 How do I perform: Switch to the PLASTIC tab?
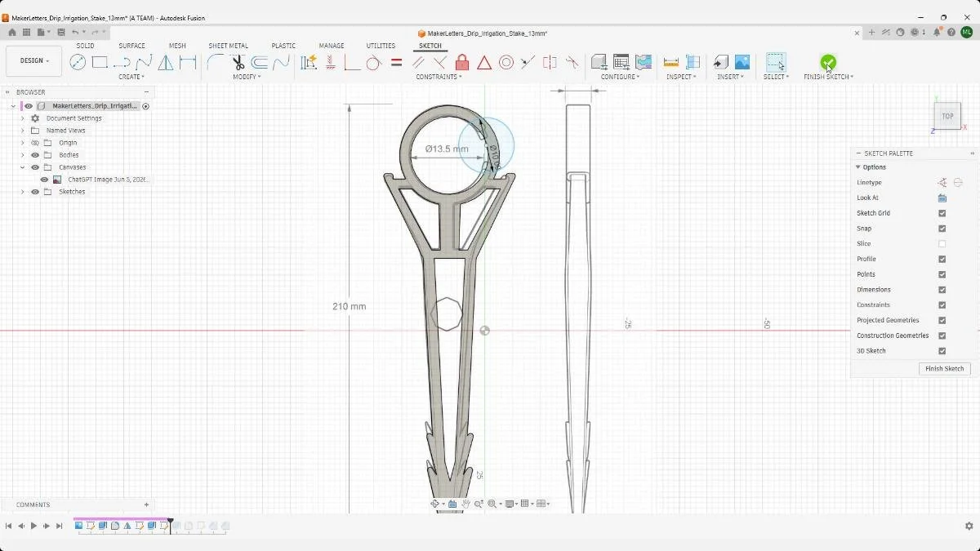click(x=283, y=46)
